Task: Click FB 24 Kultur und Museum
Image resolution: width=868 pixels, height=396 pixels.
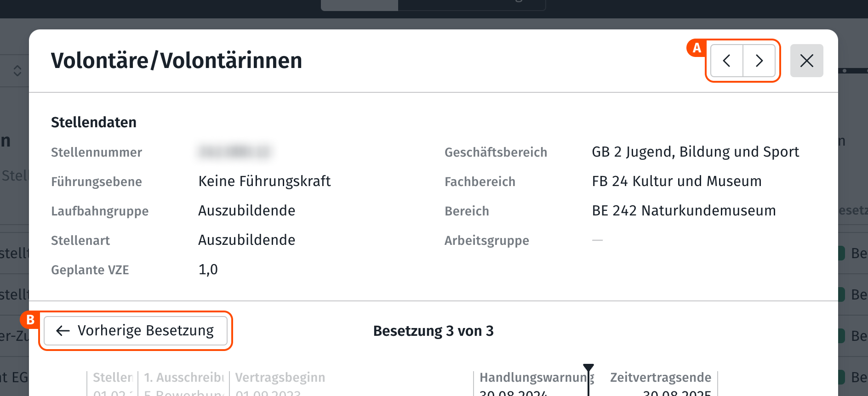Action: tap(676, 181)
